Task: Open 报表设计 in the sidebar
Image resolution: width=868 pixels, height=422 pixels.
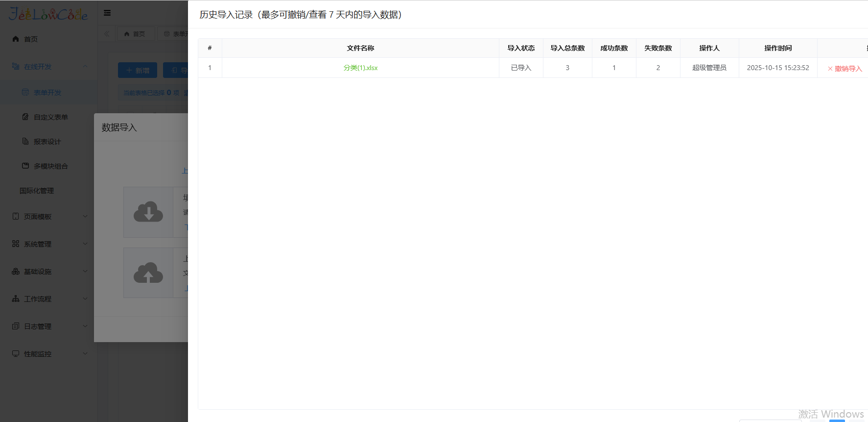Action: point(49,141)
